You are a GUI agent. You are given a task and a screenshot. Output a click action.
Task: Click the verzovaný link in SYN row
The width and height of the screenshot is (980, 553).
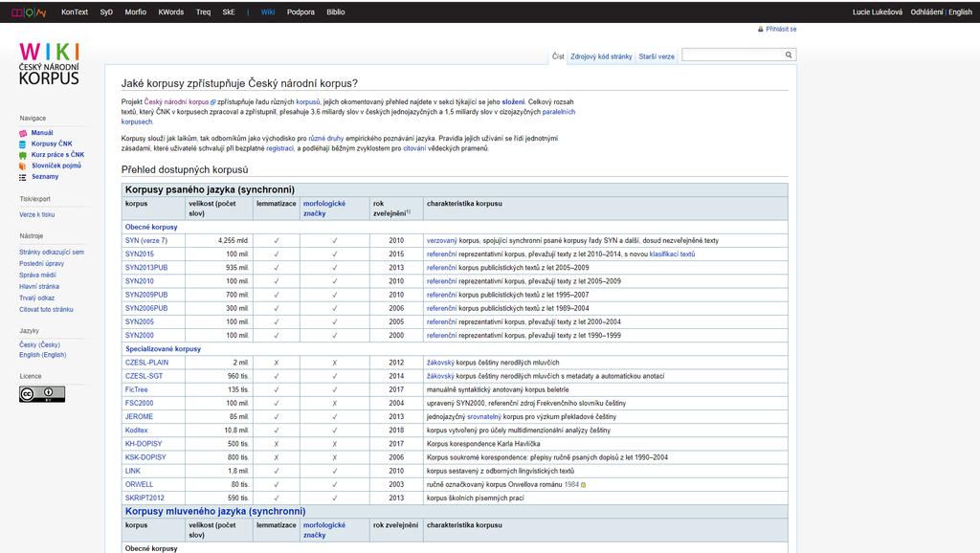[x=442, y=240]
